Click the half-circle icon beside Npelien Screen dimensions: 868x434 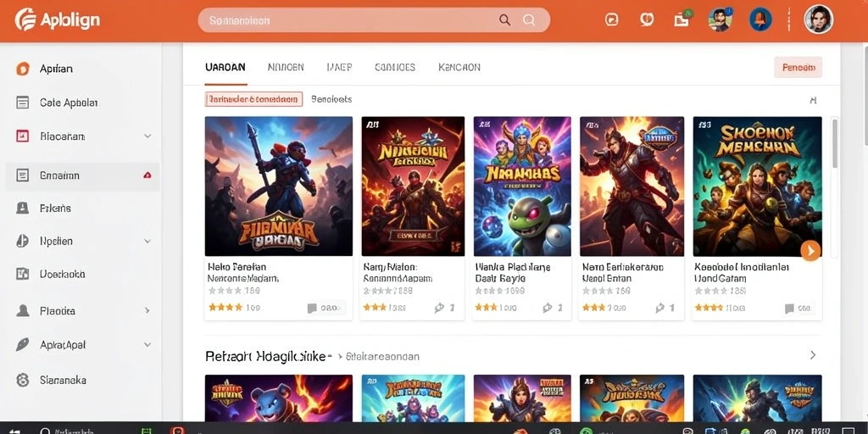pos(22,242)
